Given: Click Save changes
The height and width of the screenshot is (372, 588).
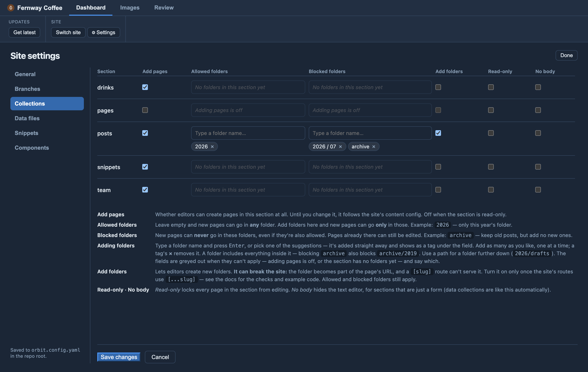Looking at the screenshot, I should pyautogui.click(x=119, y=357).
